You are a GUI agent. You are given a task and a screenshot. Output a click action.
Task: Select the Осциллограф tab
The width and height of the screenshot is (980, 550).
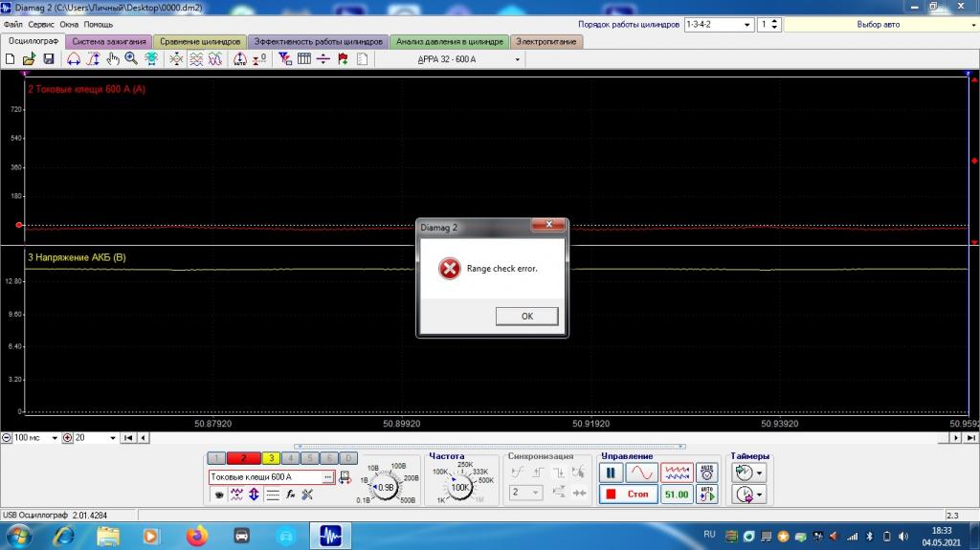pyautogui.click(x=33, y=41)
